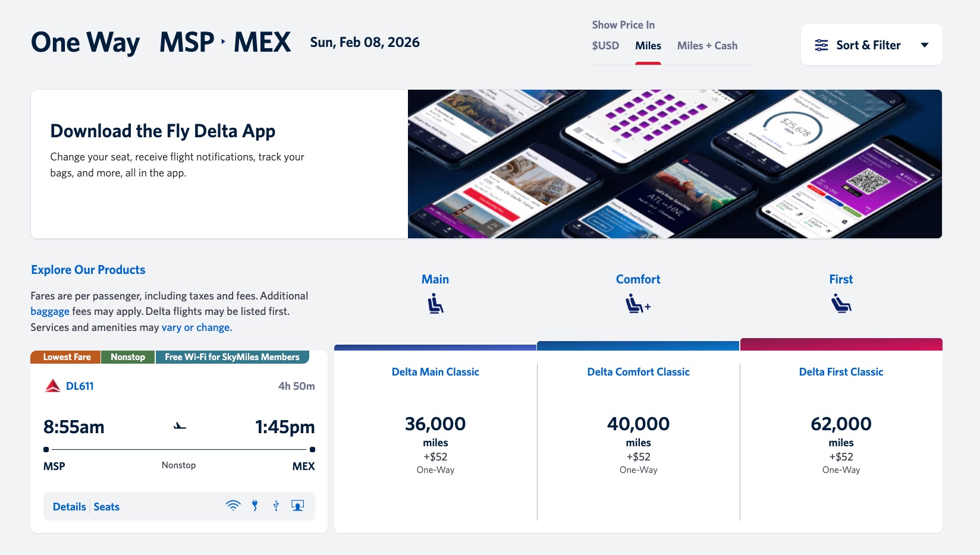Click the 4h 50m duration text
This screenshot has width=980, height=555.
[296, 386]
